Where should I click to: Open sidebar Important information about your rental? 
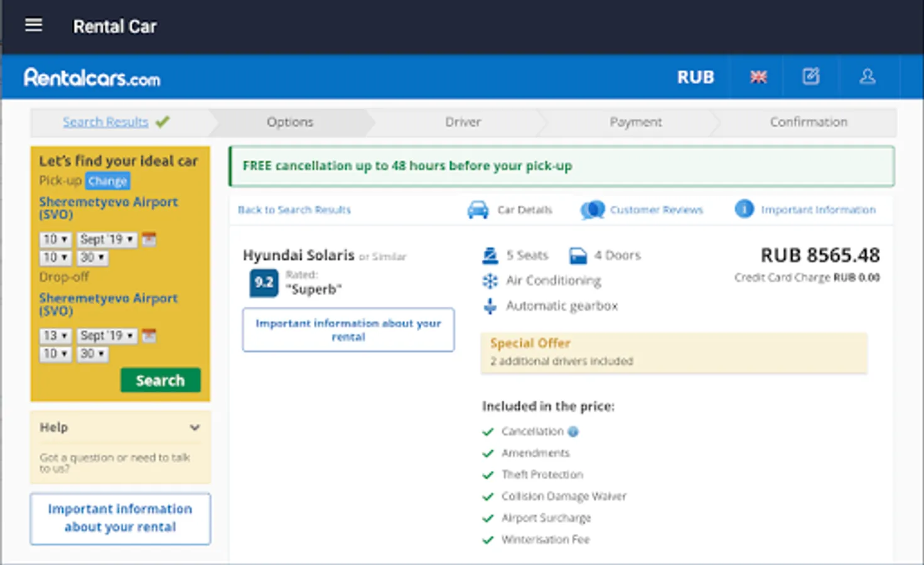coord(120,519)
